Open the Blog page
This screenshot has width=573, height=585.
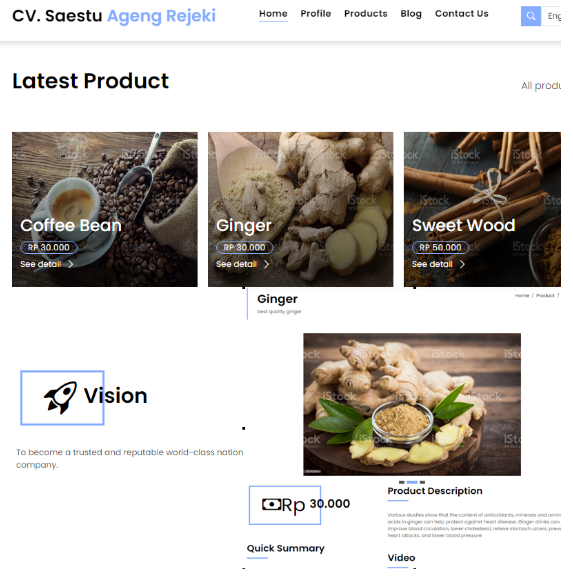pyautogui.click(x=411, y=14)
